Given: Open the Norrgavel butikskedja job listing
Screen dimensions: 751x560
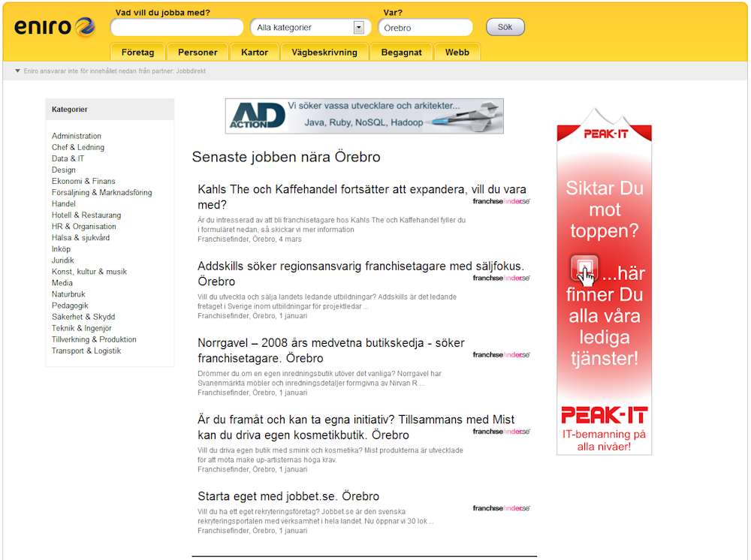Looking at the screenshot, I should (x=331, y=351).
